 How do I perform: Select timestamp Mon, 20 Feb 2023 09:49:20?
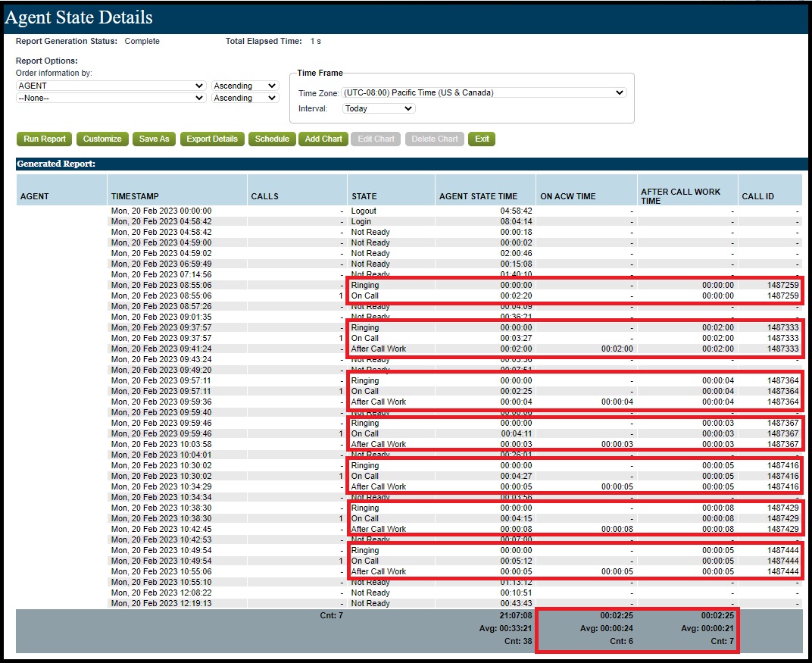pyautogui.click(x=161, y=370)
